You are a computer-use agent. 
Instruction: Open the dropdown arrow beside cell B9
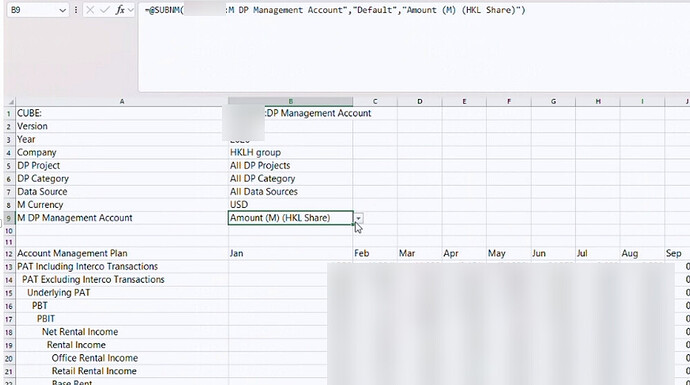(359, 218)
